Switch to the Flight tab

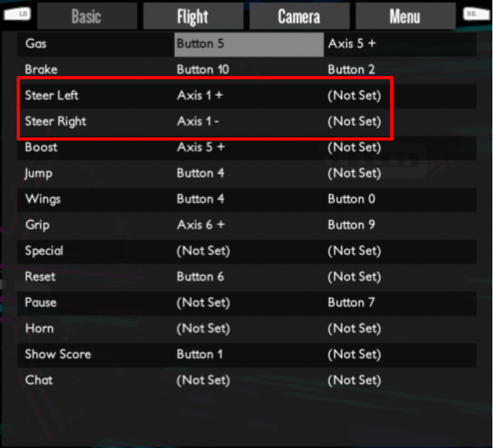[192, 17]
